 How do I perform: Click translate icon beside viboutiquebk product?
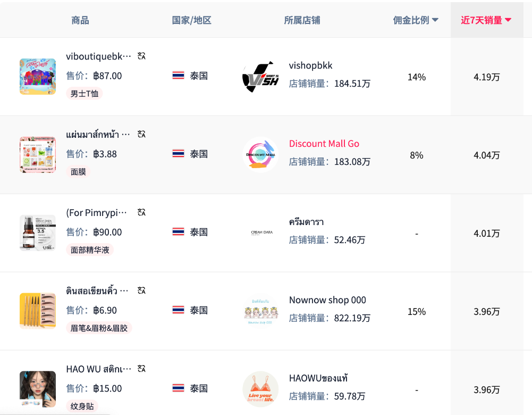(141, 56)
